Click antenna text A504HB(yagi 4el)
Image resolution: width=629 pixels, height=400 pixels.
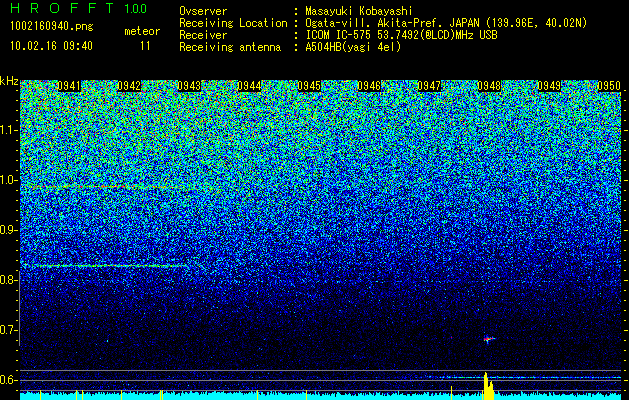point(353,47)
